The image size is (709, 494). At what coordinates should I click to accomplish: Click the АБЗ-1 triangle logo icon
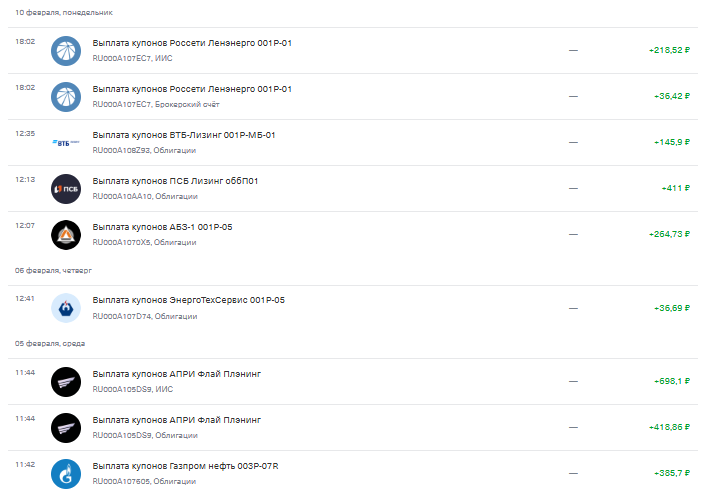pyautogui.click(x=66, y=235)
